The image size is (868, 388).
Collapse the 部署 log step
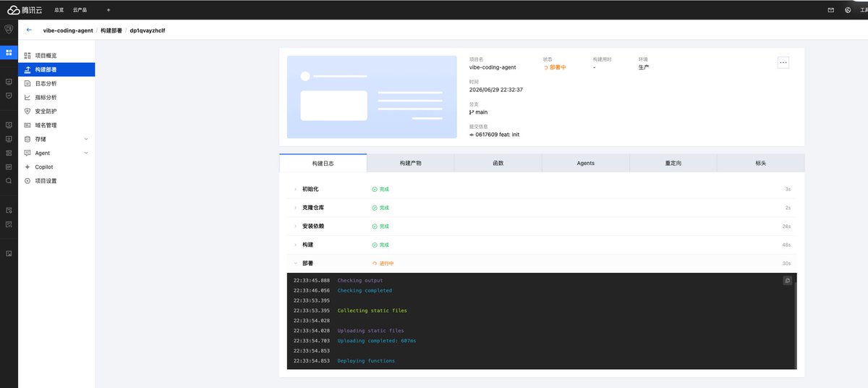[x=295, y=263]
